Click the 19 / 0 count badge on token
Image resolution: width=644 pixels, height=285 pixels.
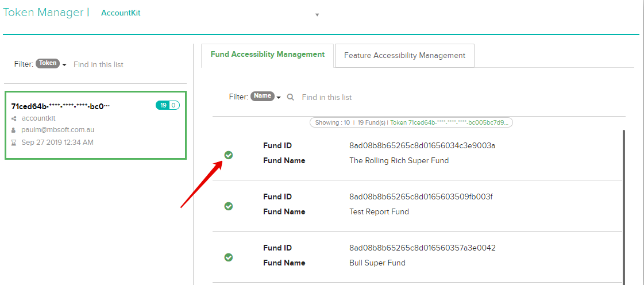tap(168, 106)
